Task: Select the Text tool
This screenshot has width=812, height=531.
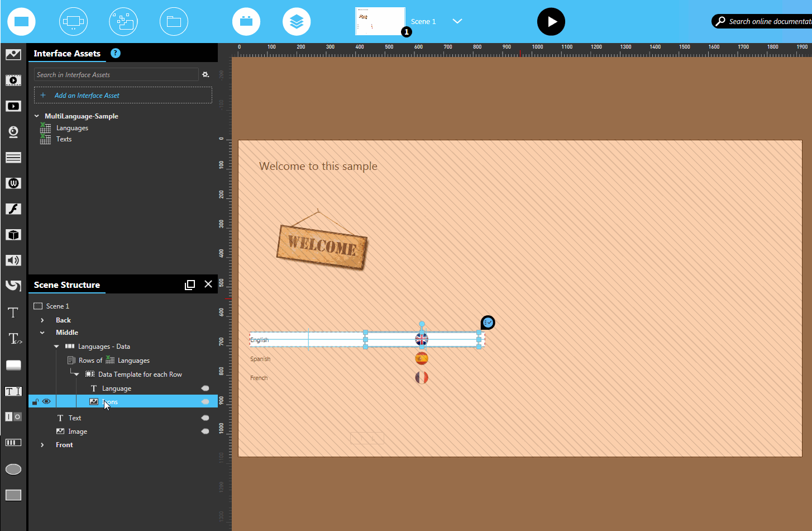Action: (13, 312)
